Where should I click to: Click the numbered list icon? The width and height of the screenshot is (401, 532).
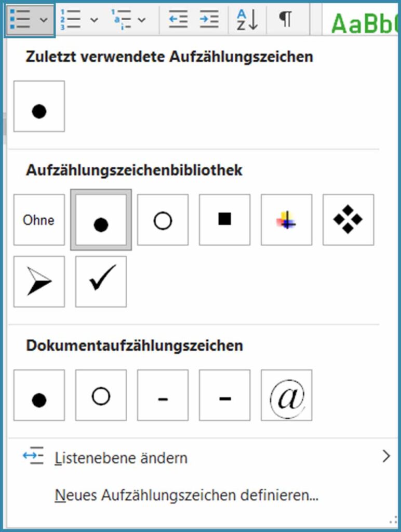[71, 20]
